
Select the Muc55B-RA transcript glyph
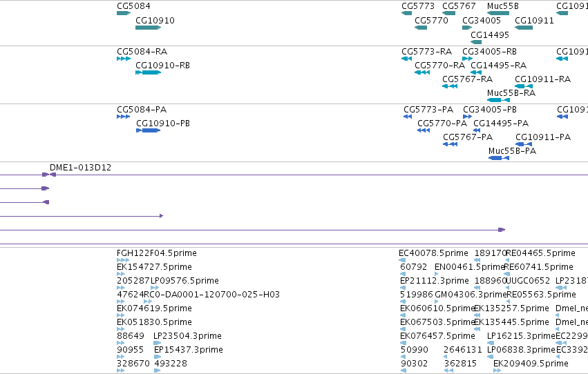(x=498, y=100)
